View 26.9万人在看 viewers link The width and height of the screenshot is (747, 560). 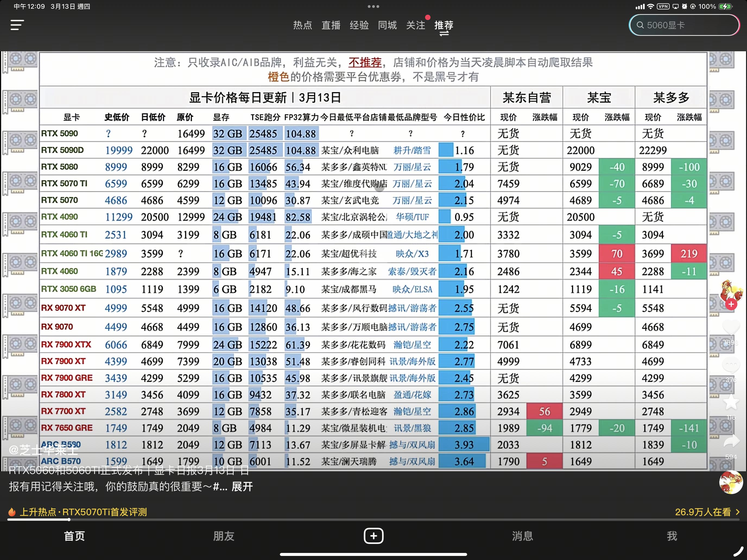703,512
